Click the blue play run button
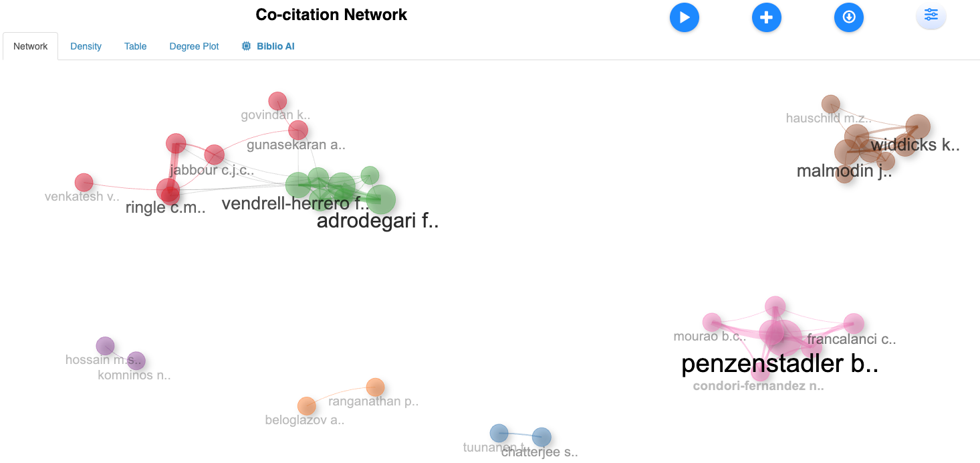Screen dimensions: 980x463 684,17
